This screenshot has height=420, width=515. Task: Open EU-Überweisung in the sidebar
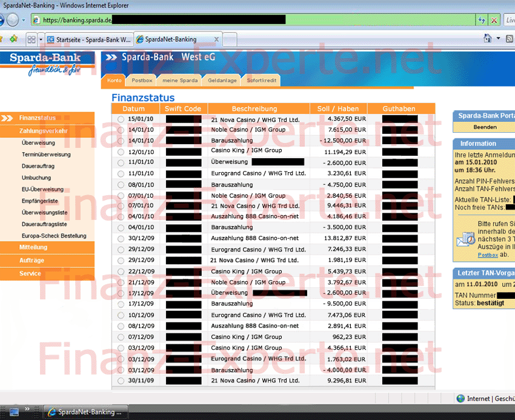click(x=42, y=189)
